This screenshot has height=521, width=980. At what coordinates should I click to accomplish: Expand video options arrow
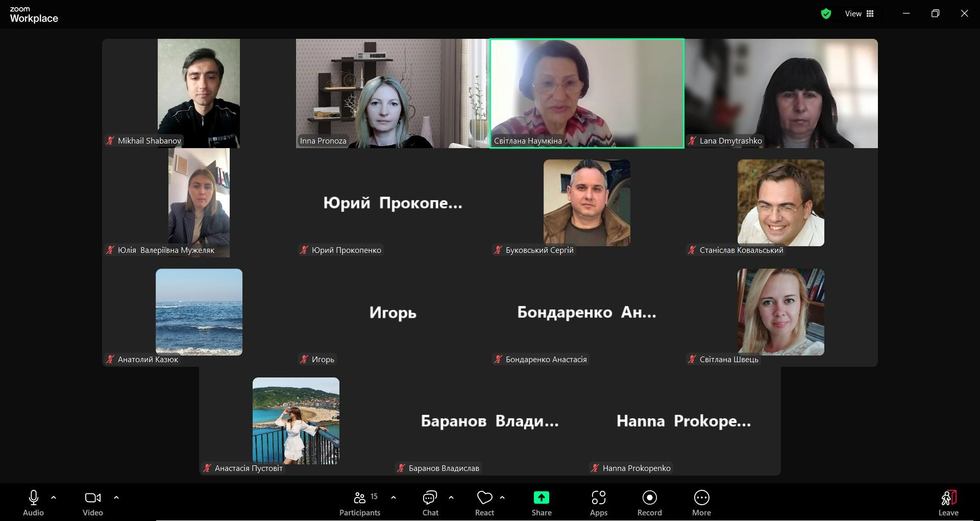(x=116, y=497)
